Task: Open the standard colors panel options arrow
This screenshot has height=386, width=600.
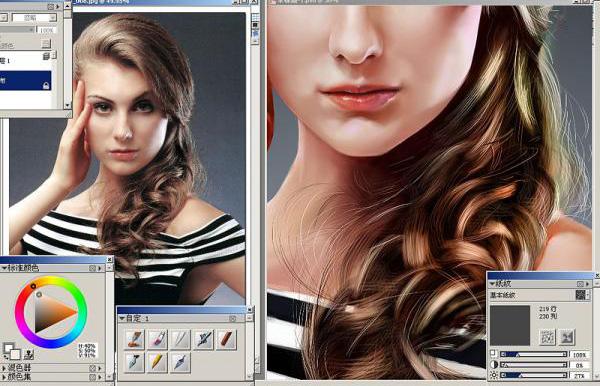Action: click(100, 269)
